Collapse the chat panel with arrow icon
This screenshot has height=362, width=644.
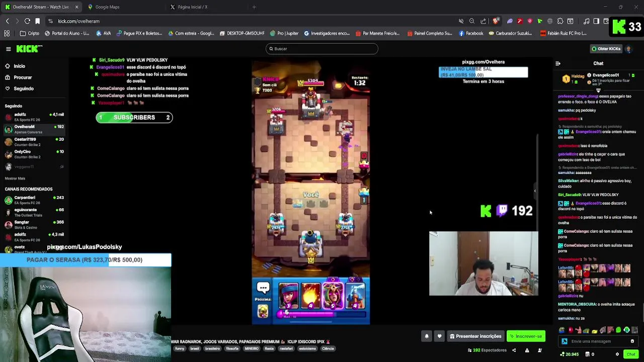pyautogui.click(x=557, y=63)
